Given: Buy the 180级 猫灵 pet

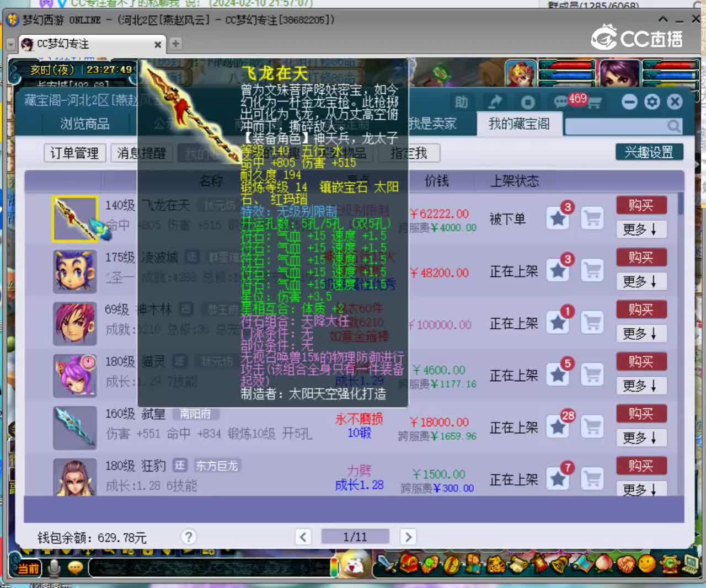Looking at the screenshot, I should click(x=641, y=361).
